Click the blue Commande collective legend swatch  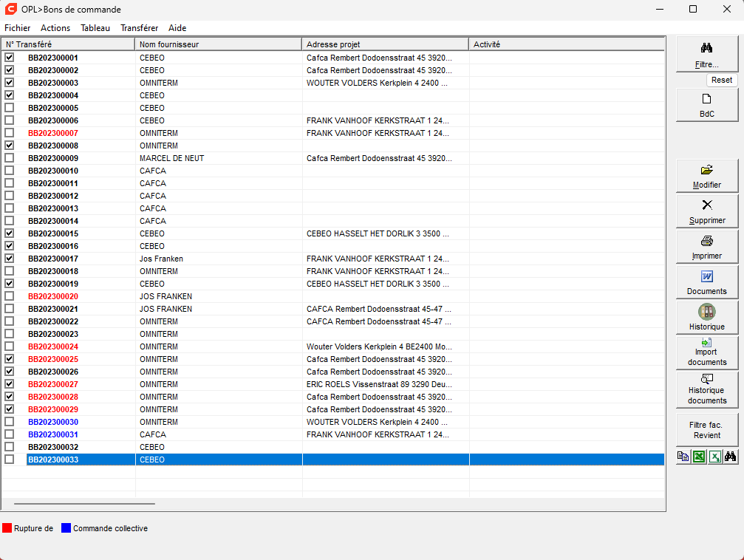point(66,528)
